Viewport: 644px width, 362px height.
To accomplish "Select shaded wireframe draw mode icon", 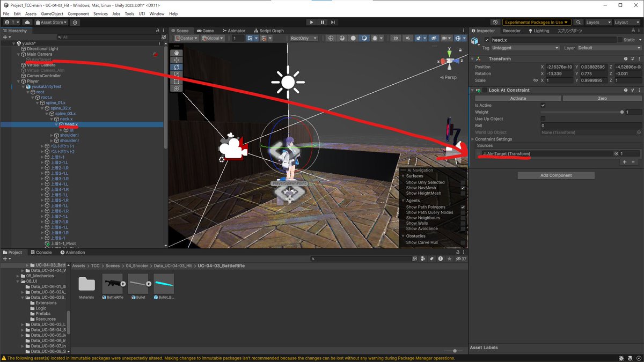I will coord(342,38).
